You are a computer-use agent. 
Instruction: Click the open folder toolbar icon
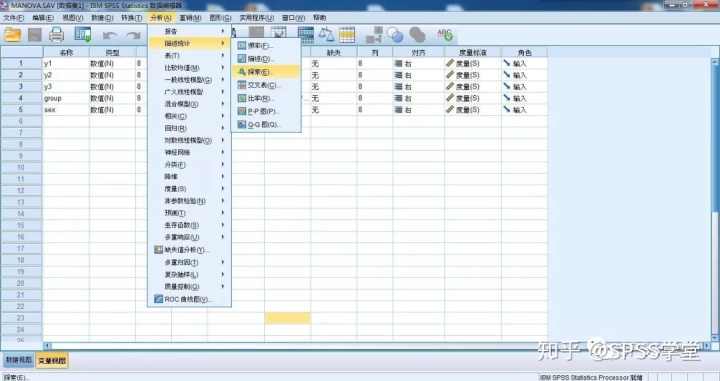click(x=13, y=35)
